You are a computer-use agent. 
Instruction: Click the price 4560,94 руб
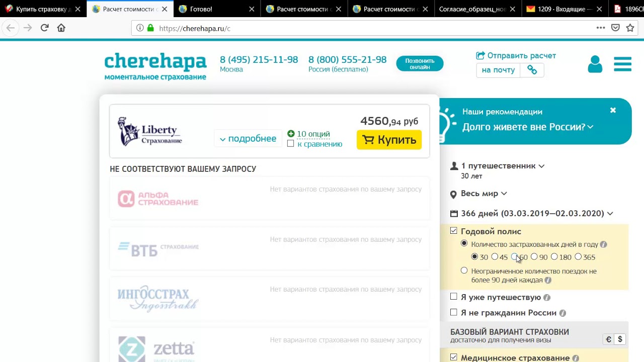389,121
